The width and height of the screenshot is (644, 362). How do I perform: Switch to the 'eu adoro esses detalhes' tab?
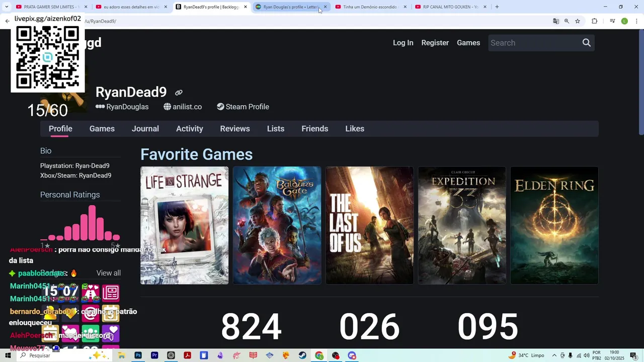pyautogui.click(x=131, y=7)
